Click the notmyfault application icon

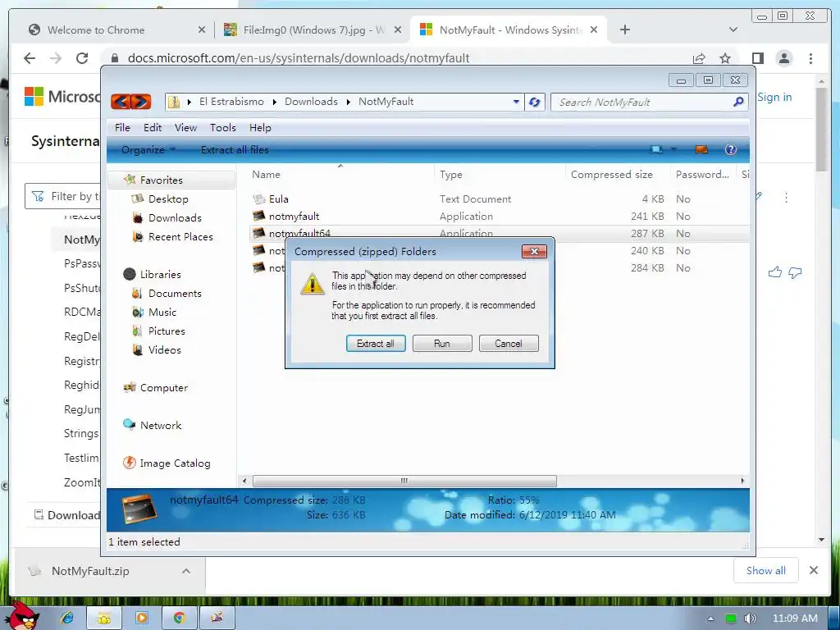pos(259,216)
